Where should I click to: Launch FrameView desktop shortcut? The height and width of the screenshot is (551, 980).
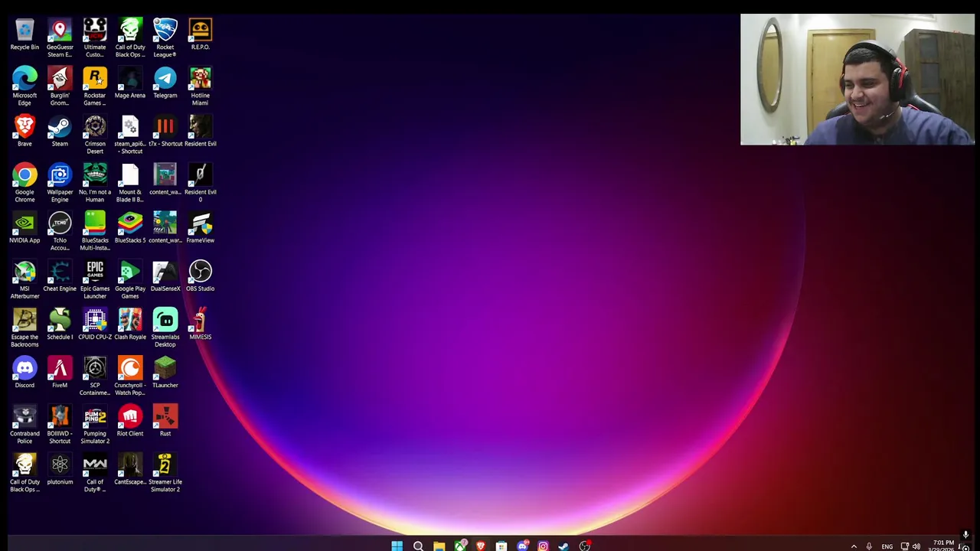point(201,228)
